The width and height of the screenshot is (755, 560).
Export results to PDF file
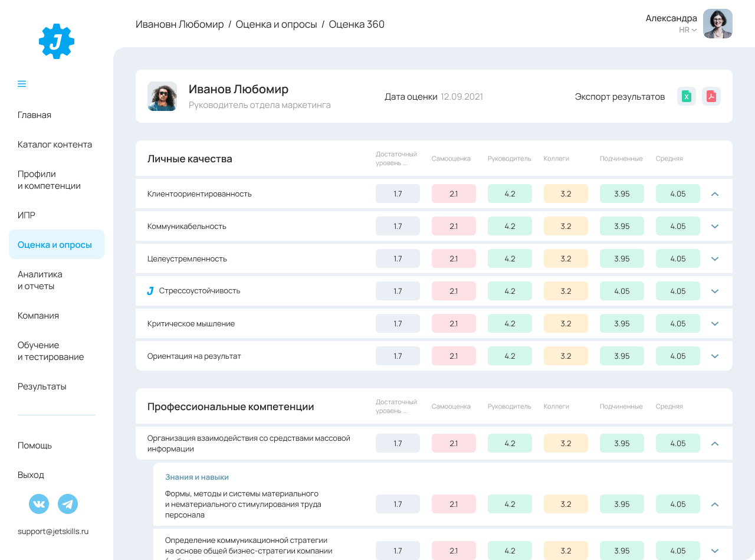pyautogui.click(x=711, y=96)
